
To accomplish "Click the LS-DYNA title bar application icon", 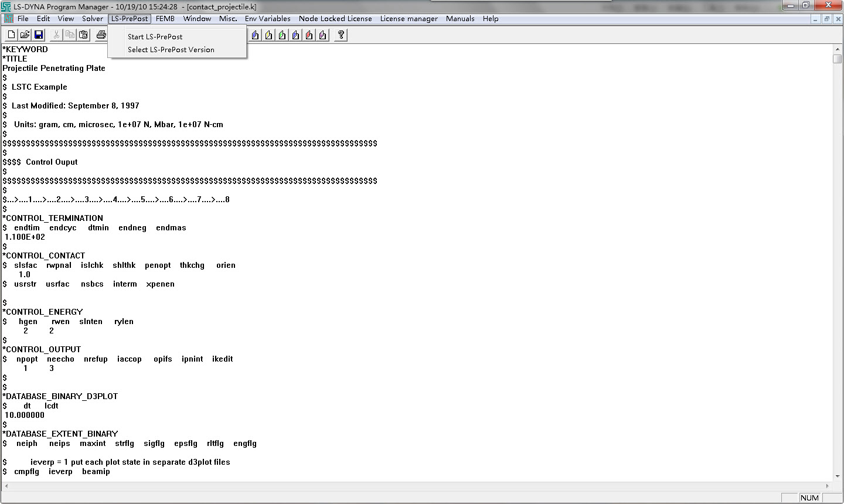I will pos(6,6).
